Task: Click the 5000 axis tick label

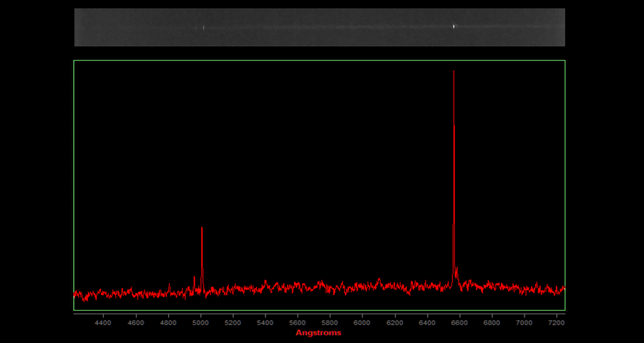Action: pyautogui.click(x=201, y=322)
